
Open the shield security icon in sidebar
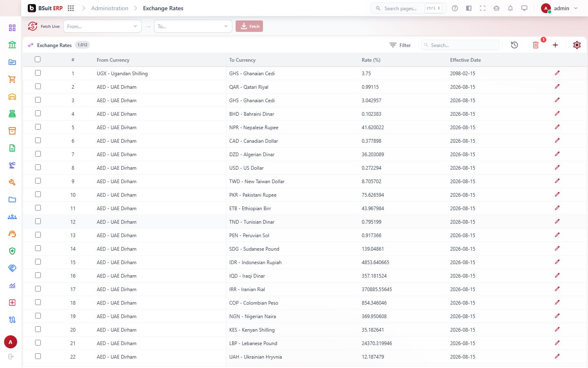12,251
